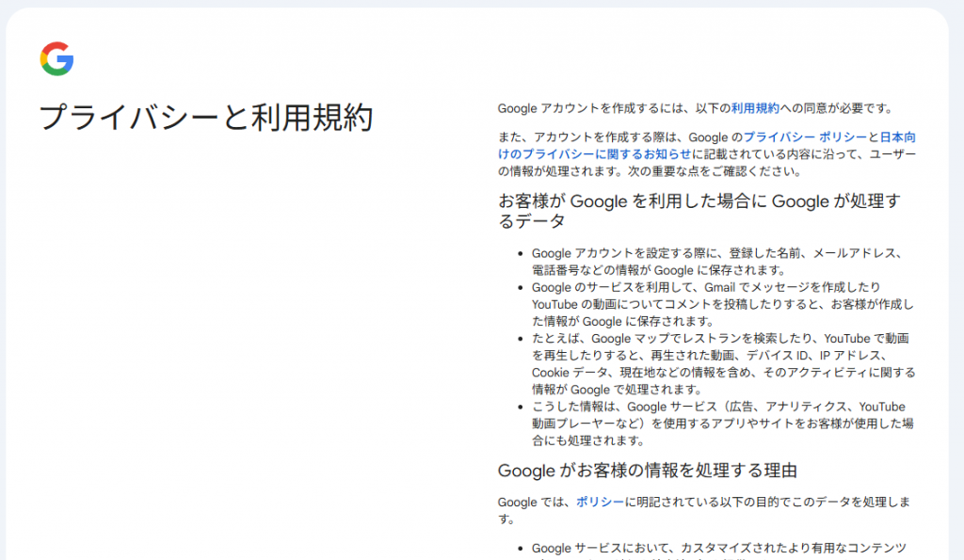Click the bullet starting with たとえば

(x=721, y=363)
